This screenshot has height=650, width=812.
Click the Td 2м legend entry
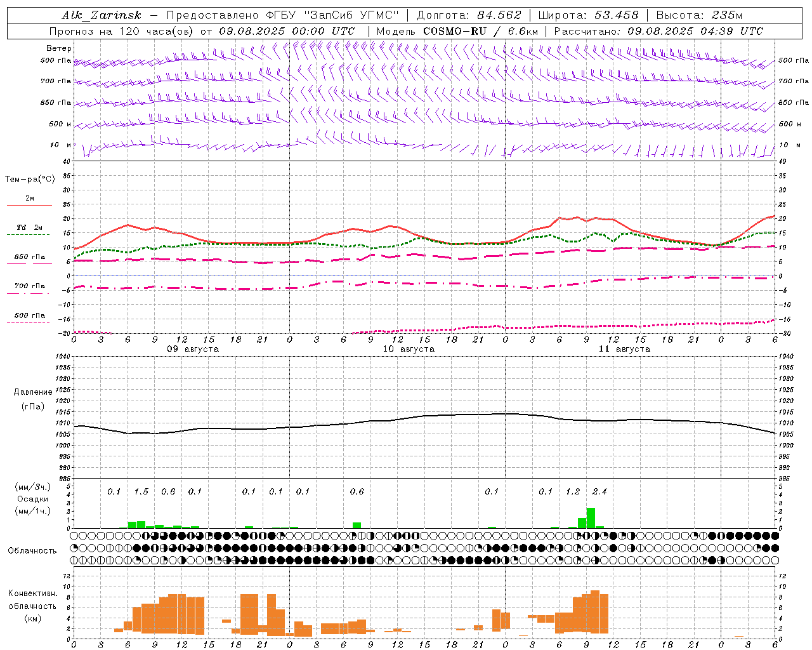[29, 227]
